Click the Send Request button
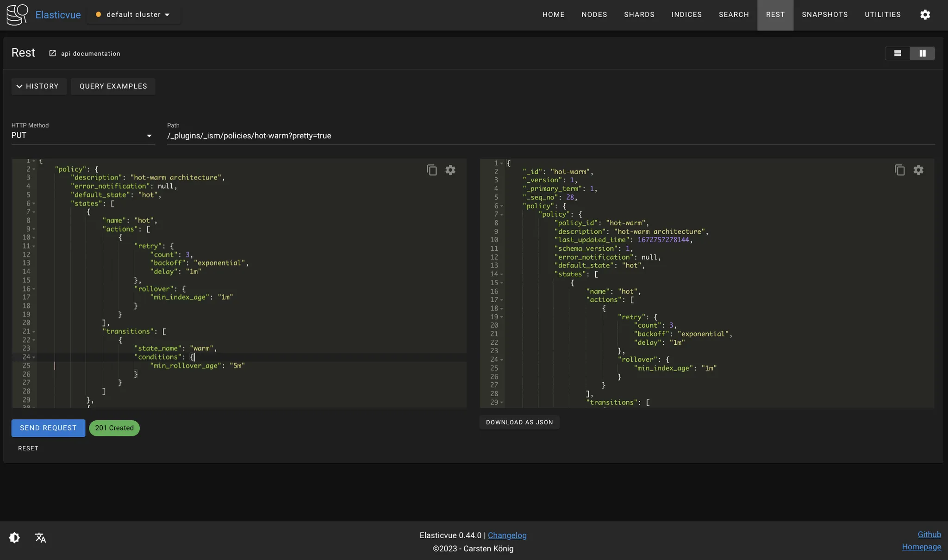Image resolution: width=948 pixels, height=560 pixels. pyautogui.click(x=48, y=428)
